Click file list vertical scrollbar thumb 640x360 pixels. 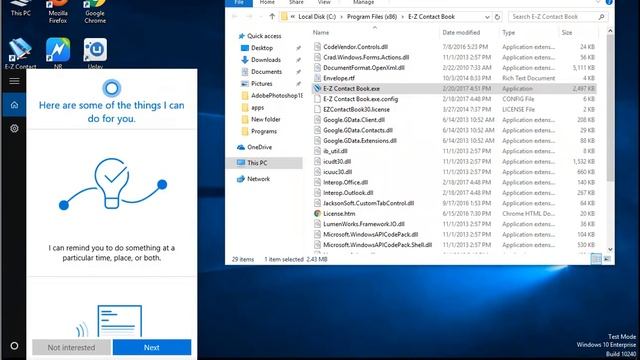tap(610, 108)
